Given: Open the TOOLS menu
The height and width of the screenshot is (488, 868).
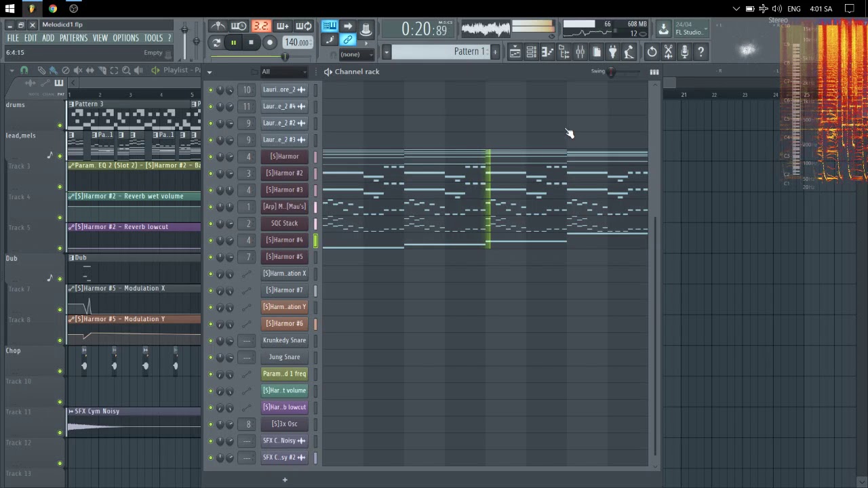Looking at the screenshot, I should point(153,39).
